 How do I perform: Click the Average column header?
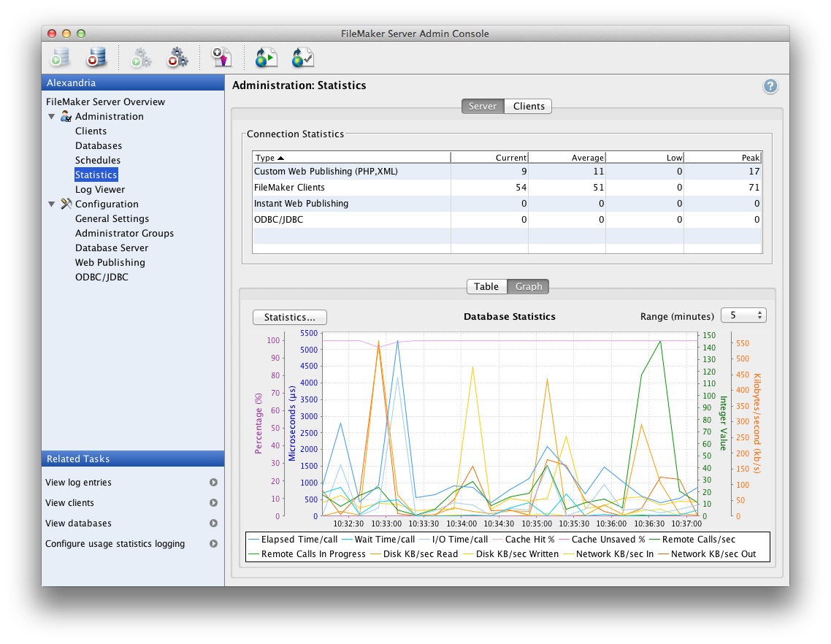point(567,158)
